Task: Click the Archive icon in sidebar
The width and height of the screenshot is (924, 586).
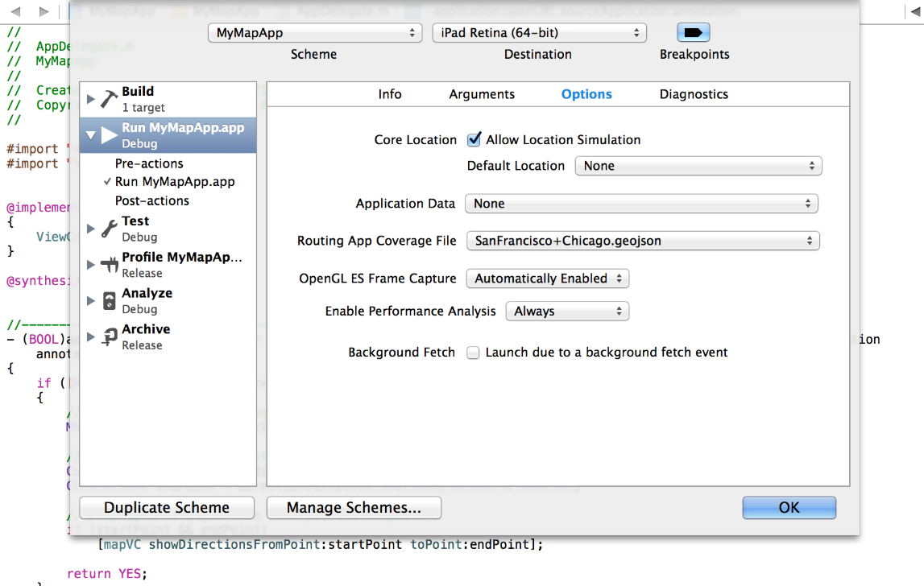Action: (x=109, y=337)
